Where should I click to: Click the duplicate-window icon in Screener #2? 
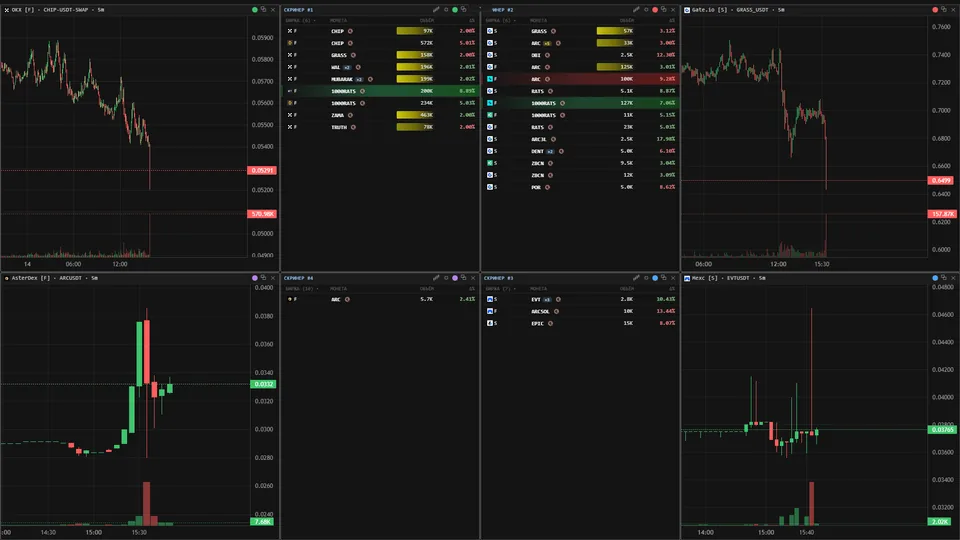point(664,10)
